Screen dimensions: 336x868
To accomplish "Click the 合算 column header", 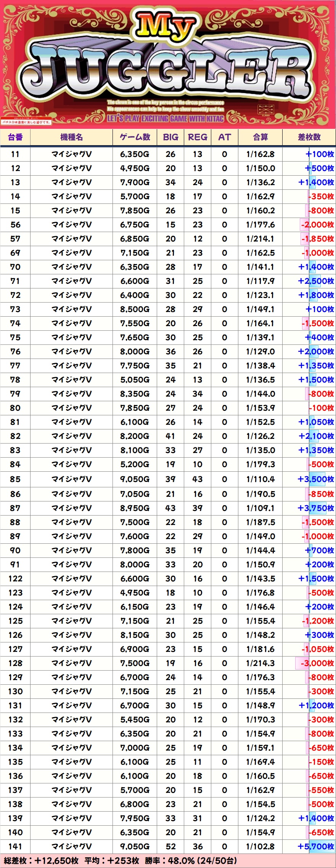I will [260, 137].
